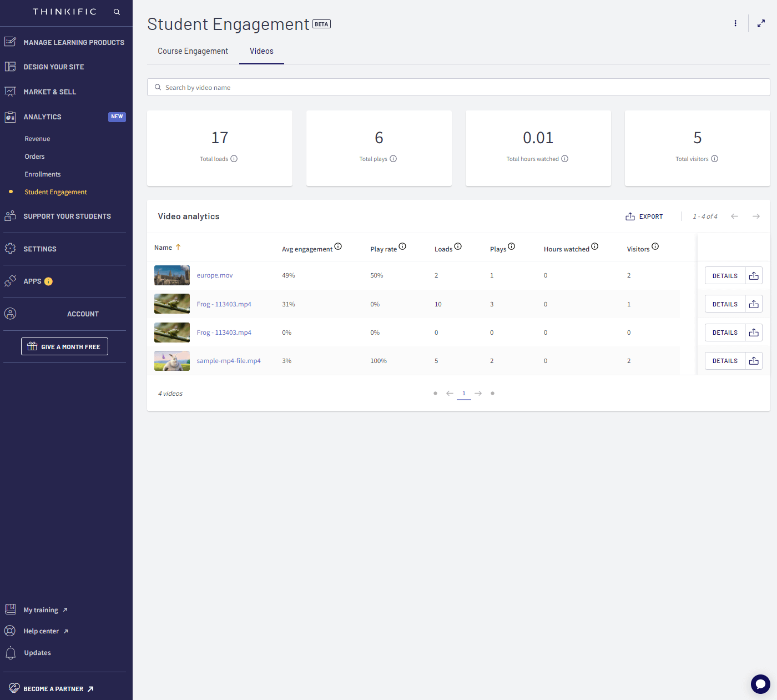Click the bottom pagination previous arrow
Screen dimensions: 777x700
[x=450, y=394]
